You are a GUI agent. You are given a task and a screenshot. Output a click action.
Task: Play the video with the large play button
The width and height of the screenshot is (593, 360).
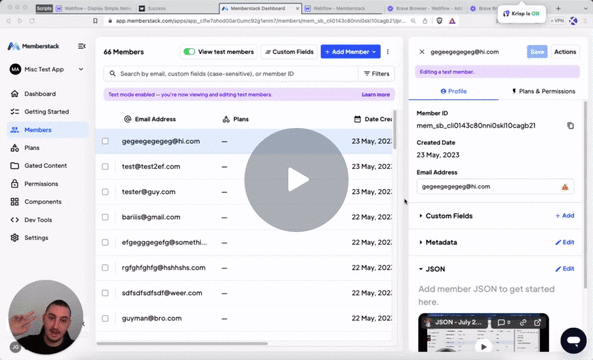[x=296, y=180]
